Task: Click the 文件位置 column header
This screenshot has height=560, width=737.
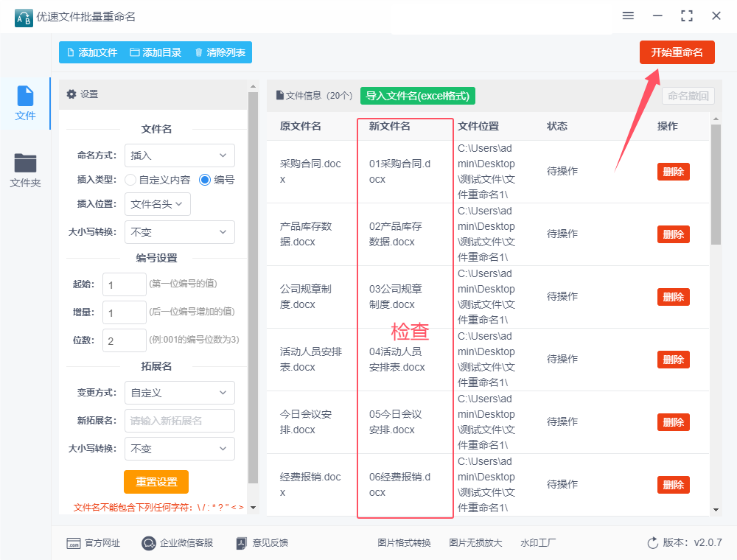Action: click(478, 126)
